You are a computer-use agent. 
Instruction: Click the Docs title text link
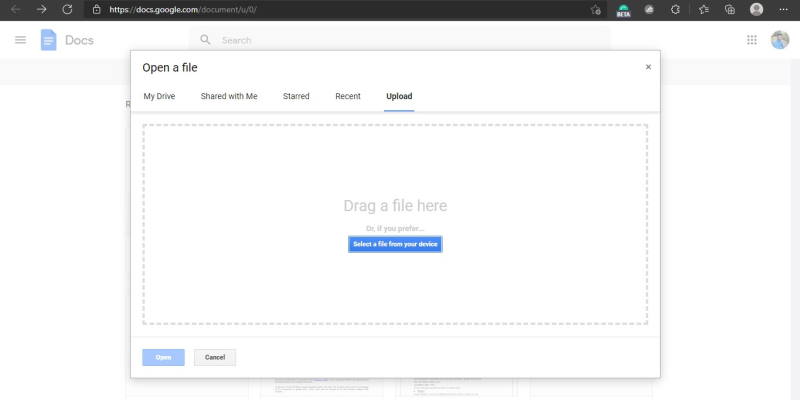click(x=79, y=40)
